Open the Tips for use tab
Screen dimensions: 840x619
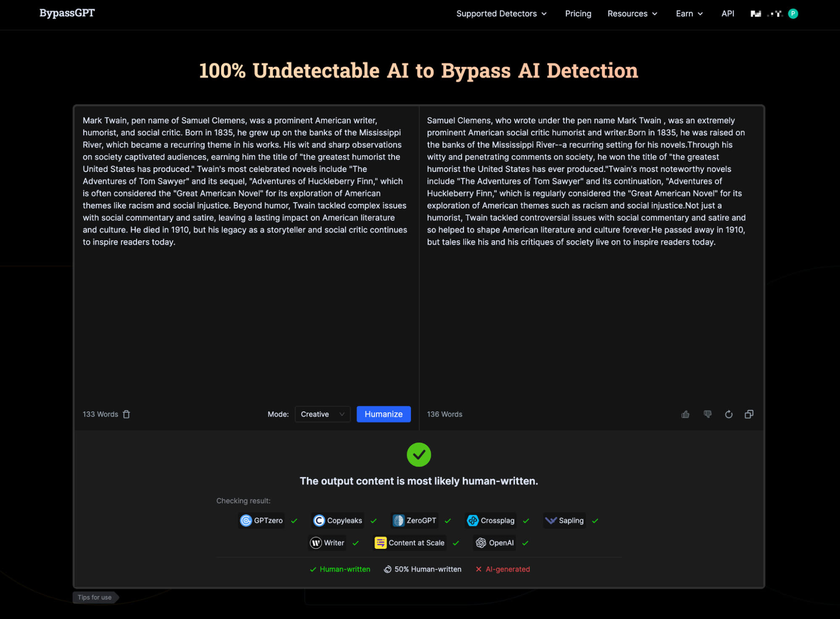click(95, 597)
